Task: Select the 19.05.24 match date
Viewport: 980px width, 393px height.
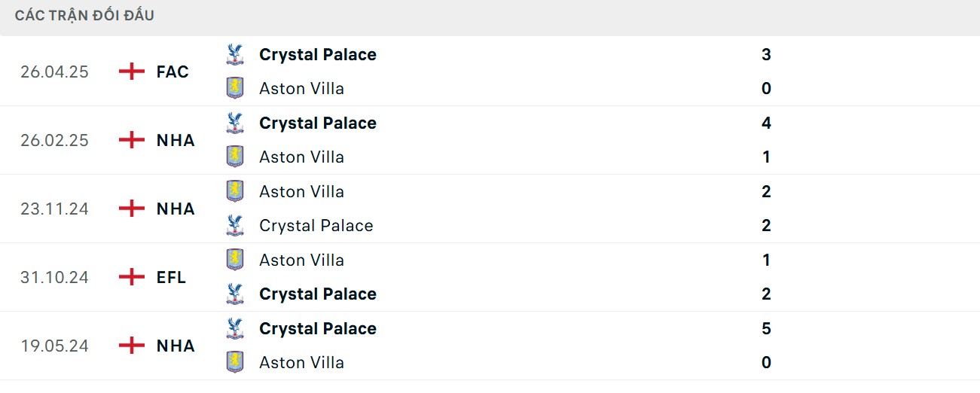Action: tap(54, 346)
